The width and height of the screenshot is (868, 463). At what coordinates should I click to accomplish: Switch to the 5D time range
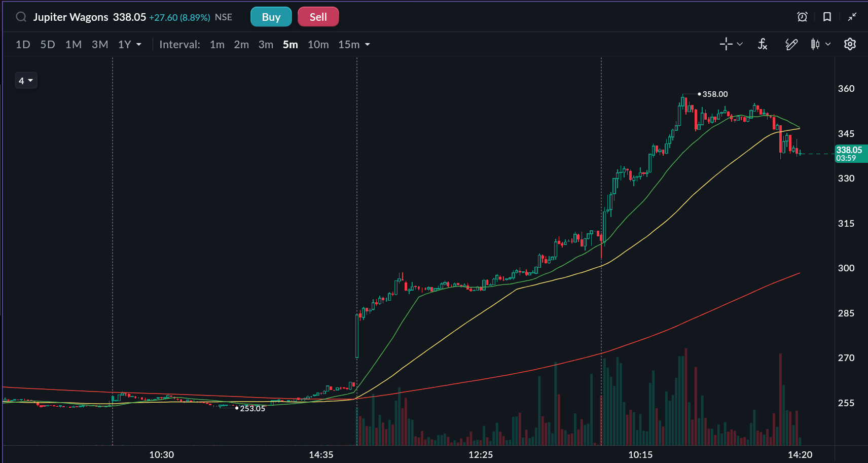[x=48, y=45]
